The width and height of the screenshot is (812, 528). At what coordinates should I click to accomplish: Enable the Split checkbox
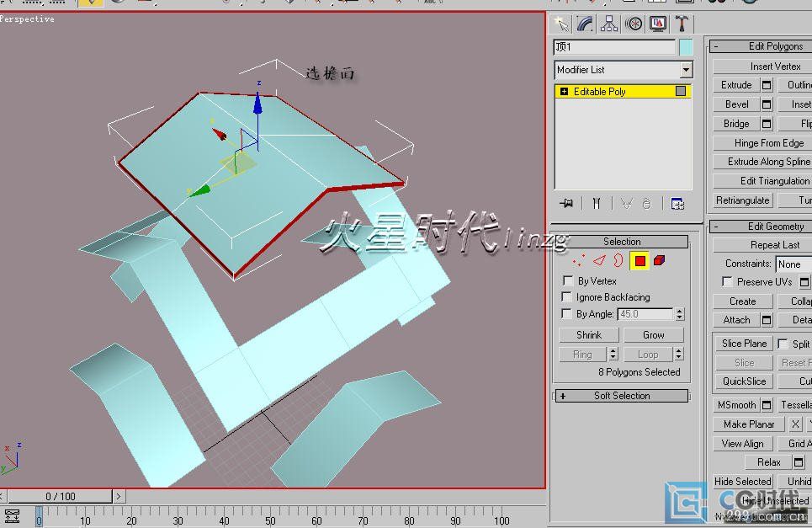point(783,344)
